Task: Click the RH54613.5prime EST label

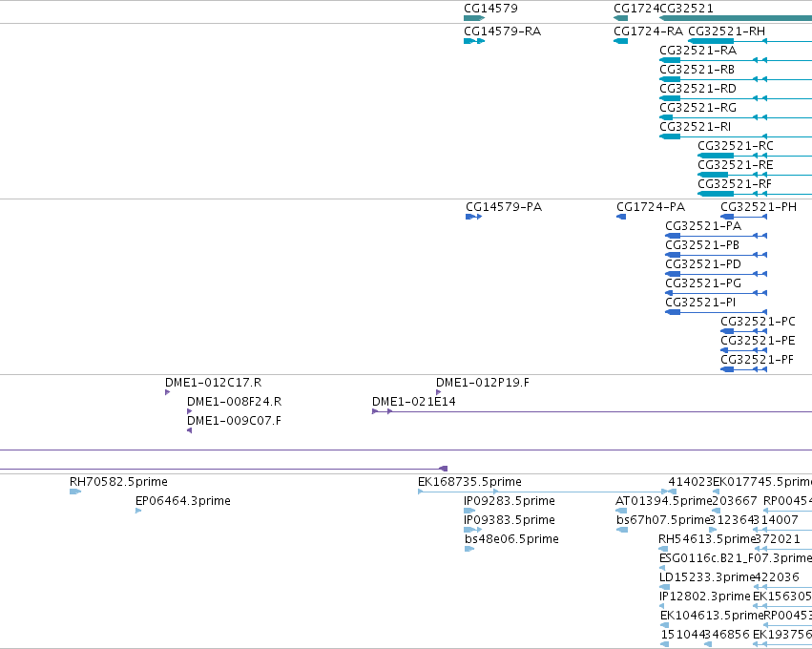Action: [707, 539]
